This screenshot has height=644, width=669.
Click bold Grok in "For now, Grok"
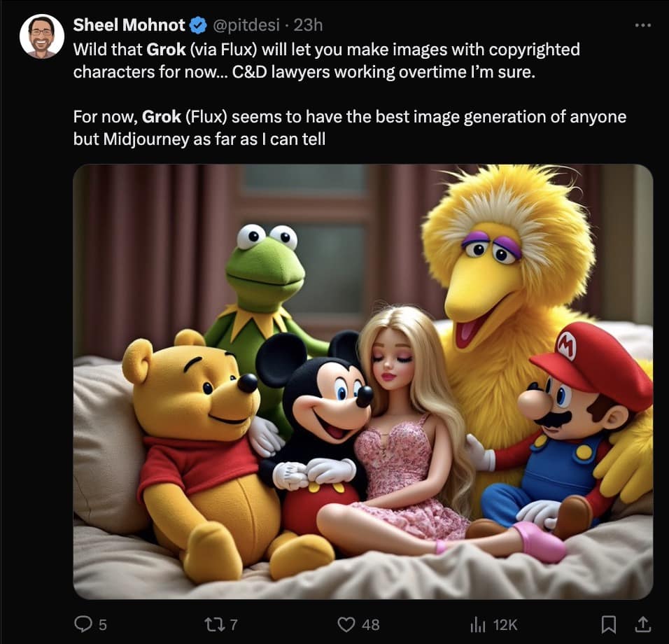162,117
